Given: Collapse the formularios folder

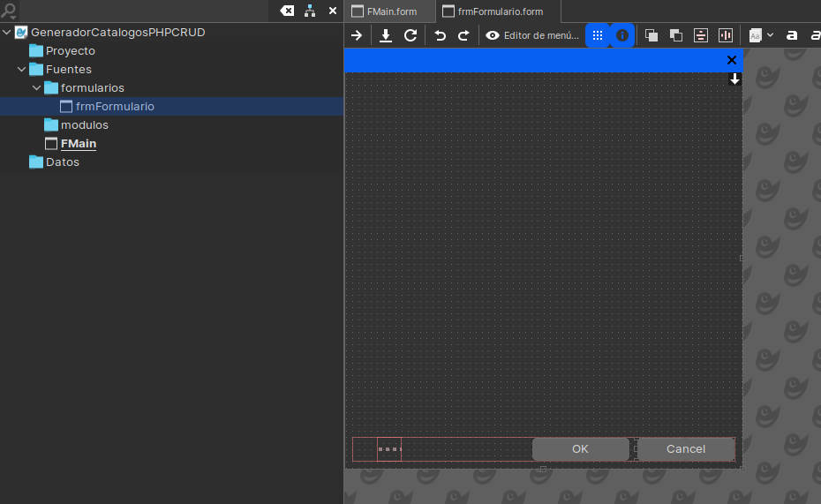Looking at the screenshot, I should (x=37, y=87).
